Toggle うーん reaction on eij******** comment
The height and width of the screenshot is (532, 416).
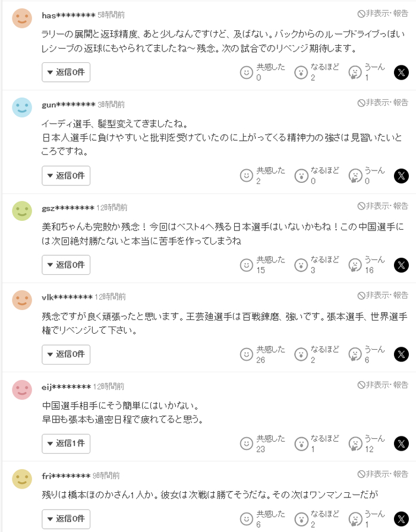pos(355,444)
